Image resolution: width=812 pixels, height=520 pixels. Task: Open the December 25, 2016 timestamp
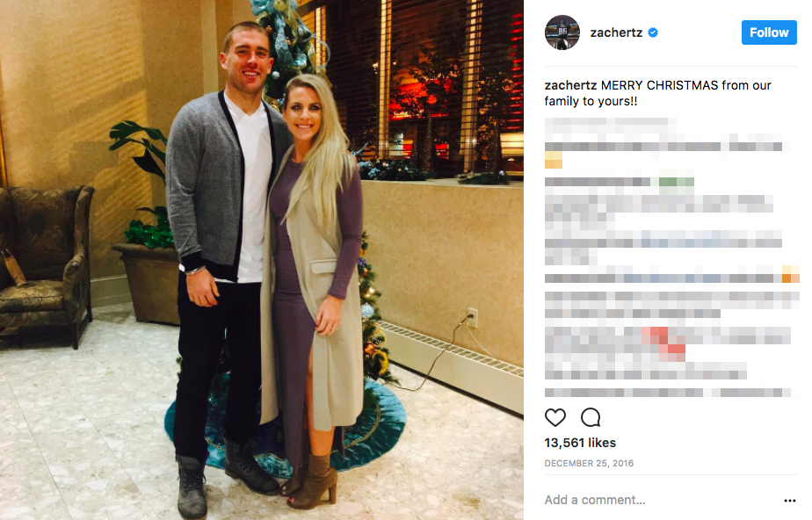[x=589, y=463]
